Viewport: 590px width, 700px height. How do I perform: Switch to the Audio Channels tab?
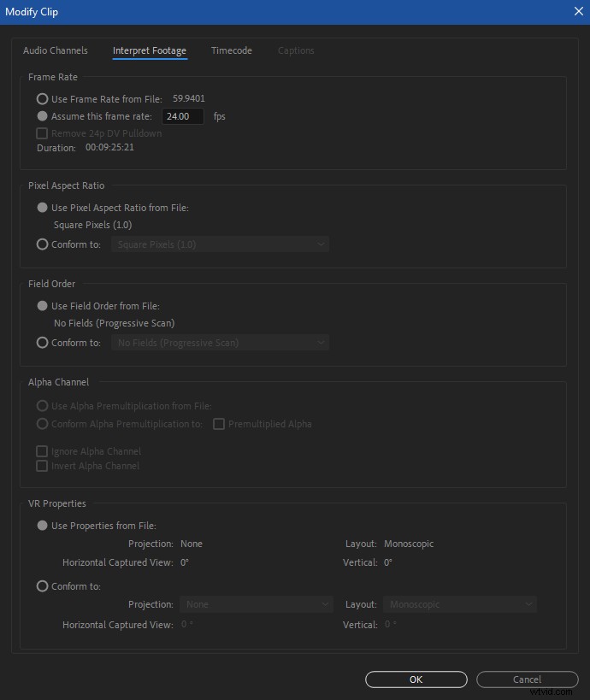click(x=56, y=50)
